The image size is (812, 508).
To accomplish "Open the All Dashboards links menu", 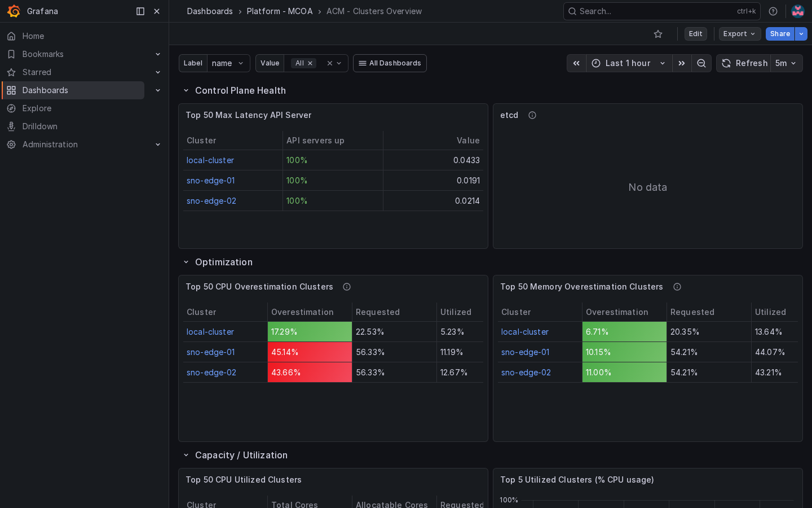I will (x=390, y=63).
